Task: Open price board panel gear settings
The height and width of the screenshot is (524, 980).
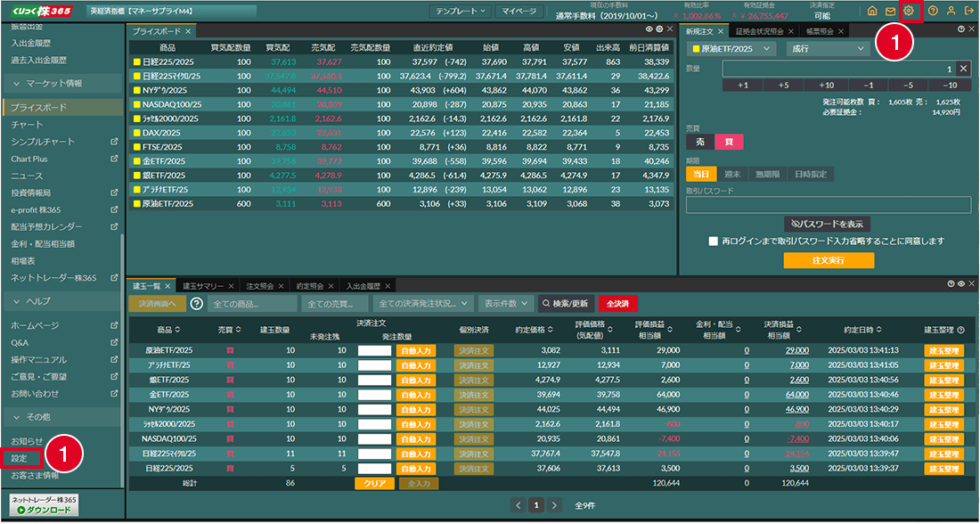Action: click(x=659, y=29)
